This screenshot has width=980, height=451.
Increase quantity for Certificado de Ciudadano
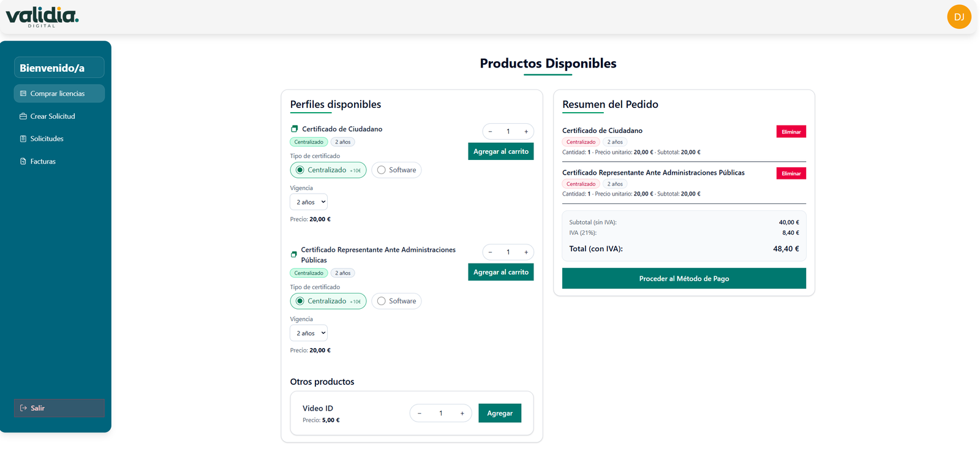[526, 132]
